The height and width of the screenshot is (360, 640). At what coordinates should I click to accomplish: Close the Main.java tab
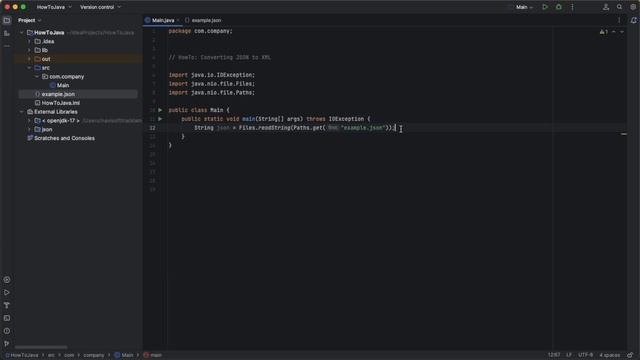[x=178, y=20]
